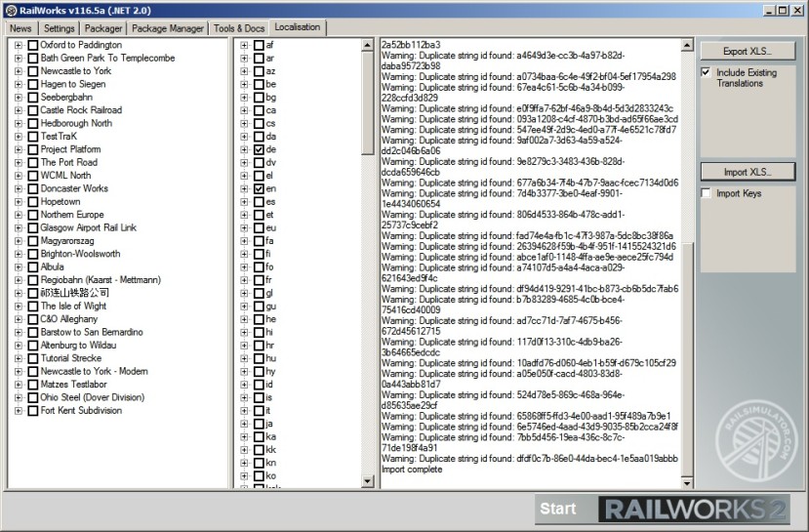Check the Albula route checkbox
809x532 pixels.
pos(33,267)
